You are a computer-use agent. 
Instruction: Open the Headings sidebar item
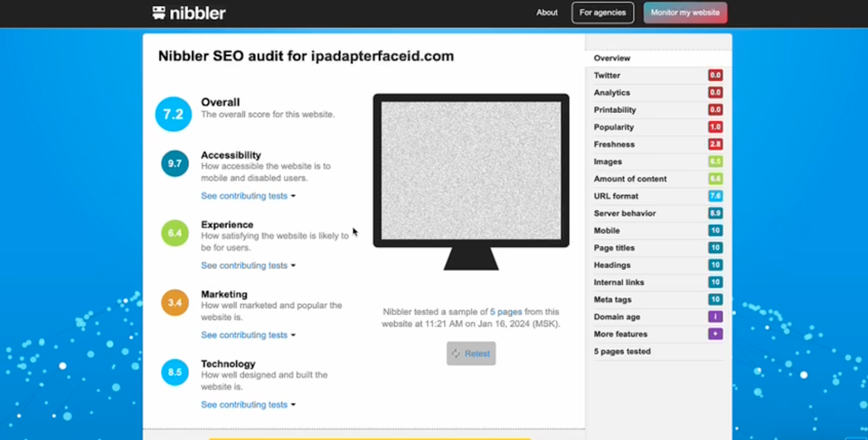coord(658,265)
